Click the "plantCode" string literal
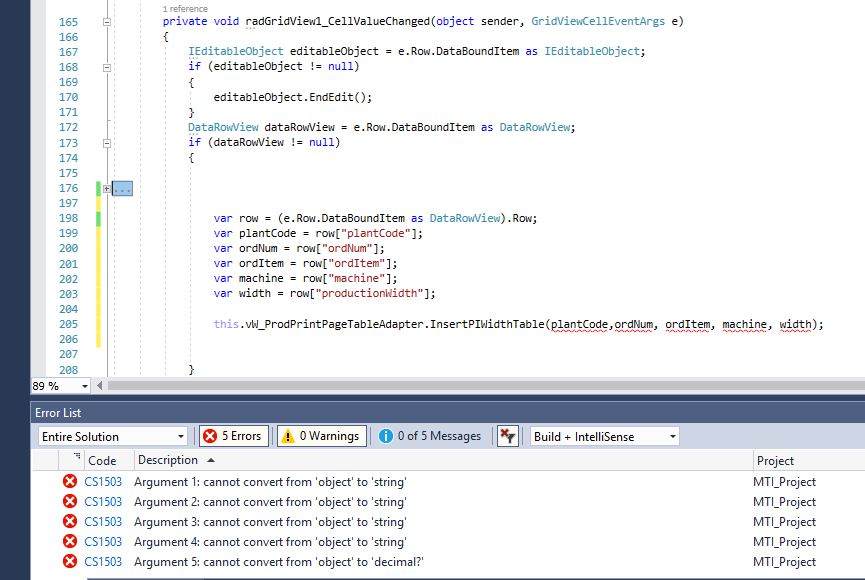The image size is (865, 580). point(375,233)
